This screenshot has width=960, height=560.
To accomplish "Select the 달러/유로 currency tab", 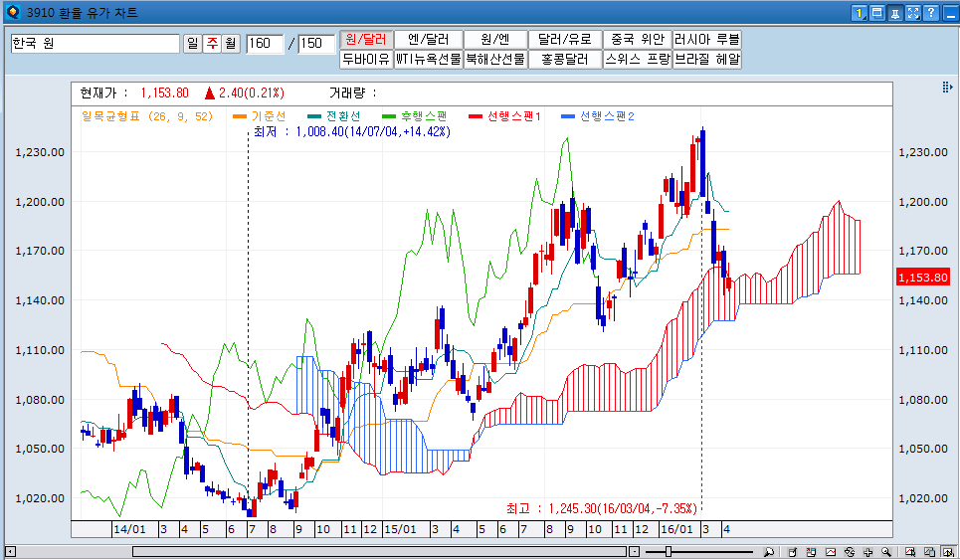I will [564, 39].
